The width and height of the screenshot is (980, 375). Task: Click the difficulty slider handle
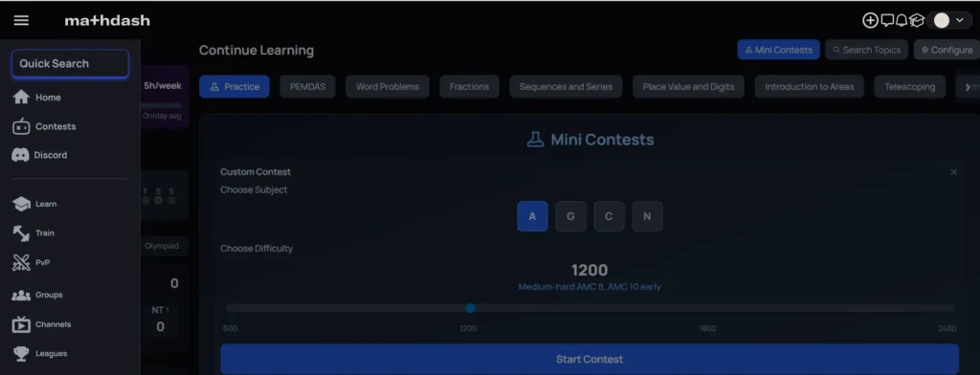(471, 308)
